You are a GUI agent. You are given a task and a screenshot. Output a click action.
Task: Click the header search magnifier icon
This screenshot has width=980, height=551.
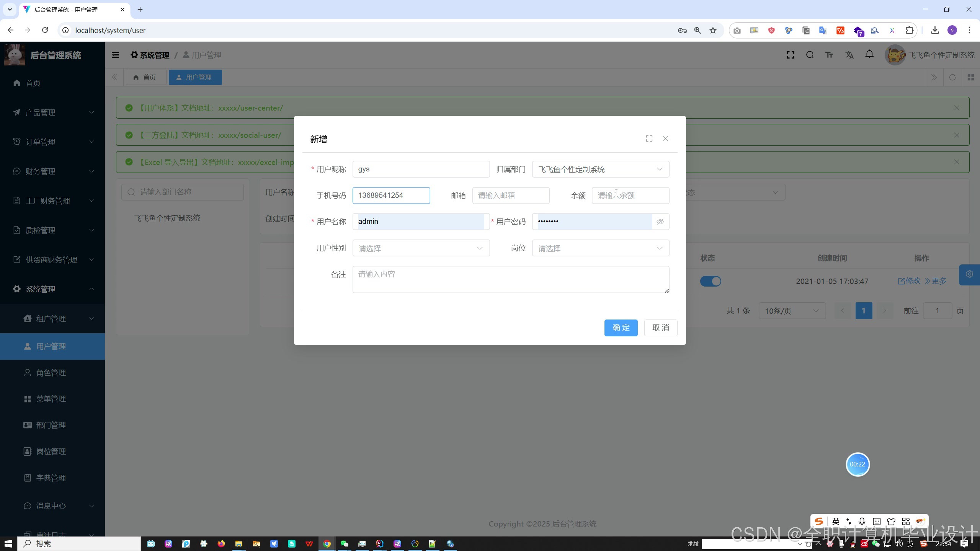coord(810,55)
